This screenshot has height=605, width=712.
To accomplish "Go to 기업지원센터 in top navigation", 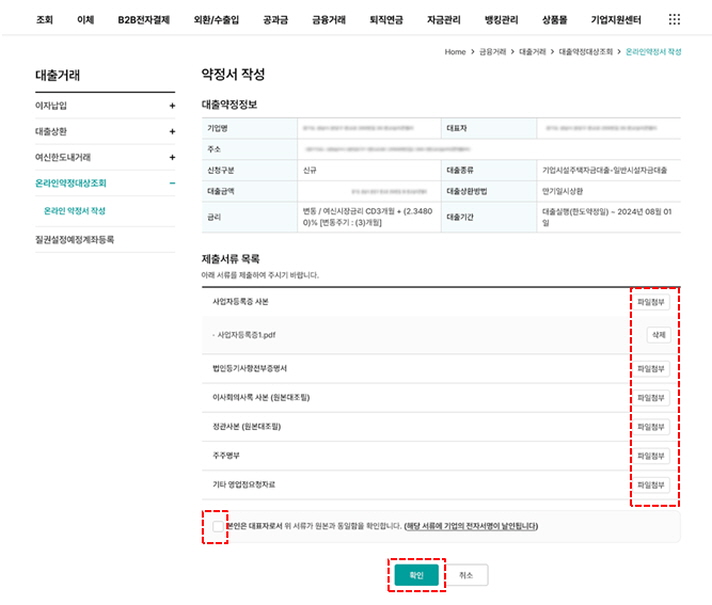I will click(617, 19).
